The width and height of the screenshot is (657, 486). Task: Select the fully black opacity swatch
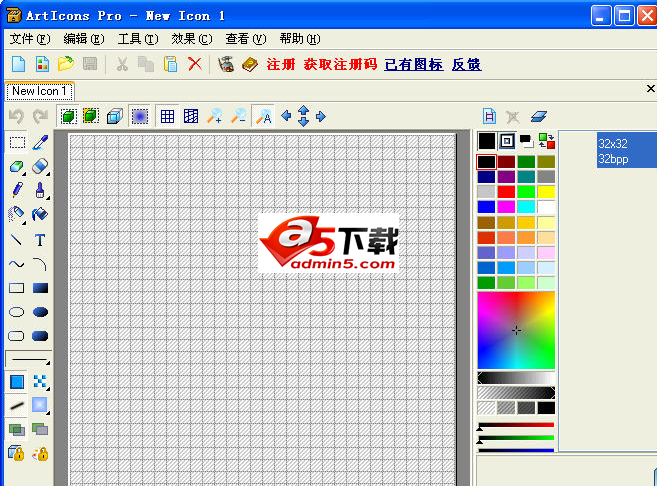pos(546,408)
